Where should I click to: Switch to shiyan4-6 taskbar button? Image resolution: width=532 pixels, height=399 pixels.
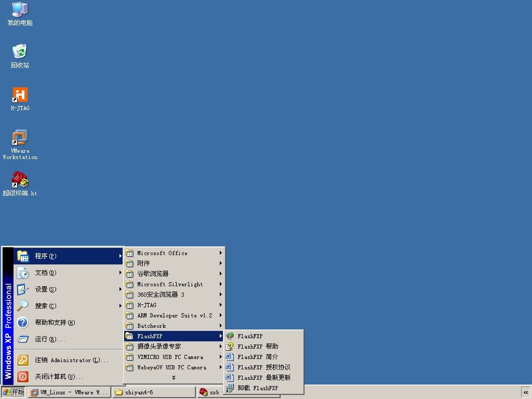coord(154,392)
